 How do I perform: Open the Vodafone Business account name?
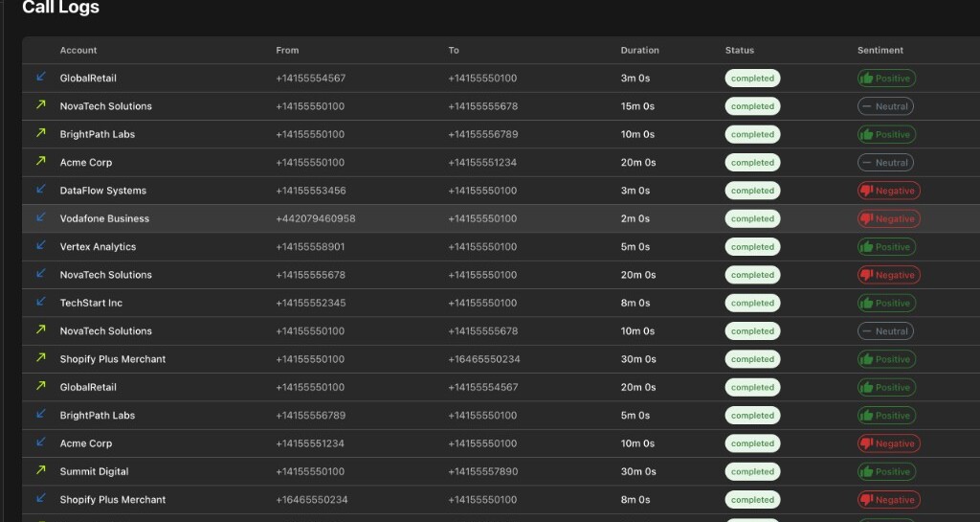pos(104,218)
